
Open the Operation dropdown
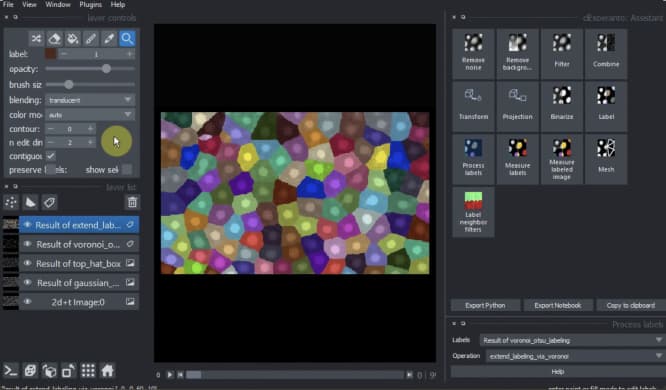point(575,356)
